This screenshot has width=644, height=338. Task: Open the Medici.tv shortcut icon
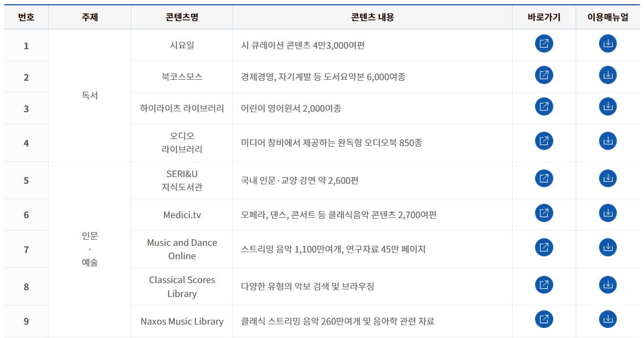click(x=543, y=214)
